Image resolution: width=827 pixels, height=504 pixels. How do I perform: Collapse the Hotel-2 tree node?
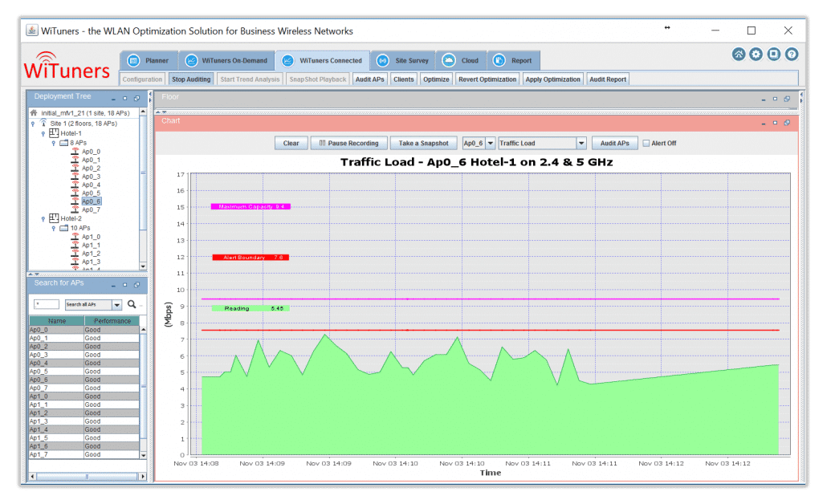[43, 219]
